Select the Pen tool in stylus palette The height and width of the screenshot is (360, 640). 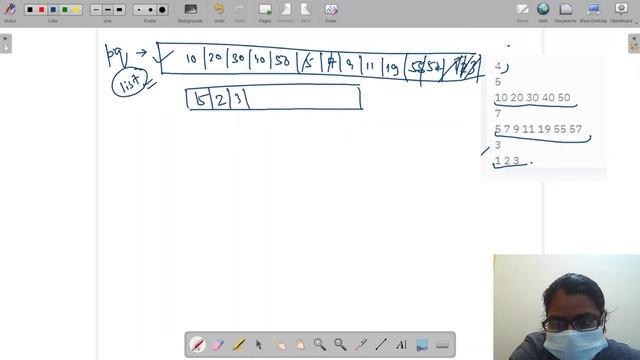pyautogui.click(x=198, y=345)
